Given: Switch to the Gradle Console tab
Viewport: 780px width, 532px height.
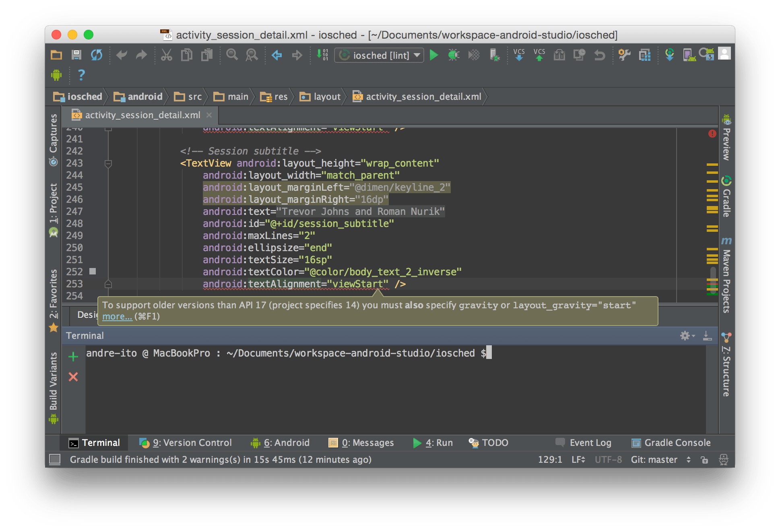Looking at the screenshot, I should (x=671, y=443).
